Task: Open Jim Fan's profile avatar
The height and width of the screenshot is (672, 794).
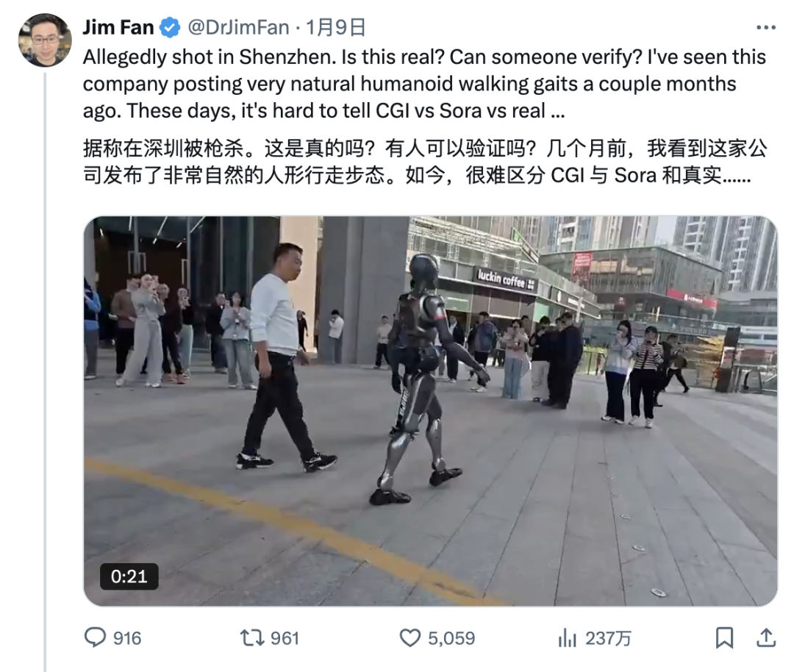Action: (x=45, y=40)
